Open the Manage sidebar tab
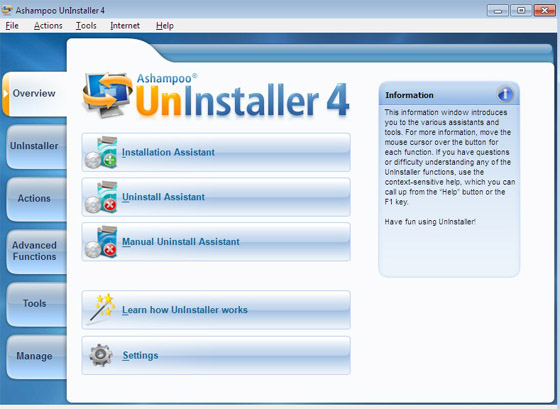The image size is (560, 409). [x=36, y=356]
